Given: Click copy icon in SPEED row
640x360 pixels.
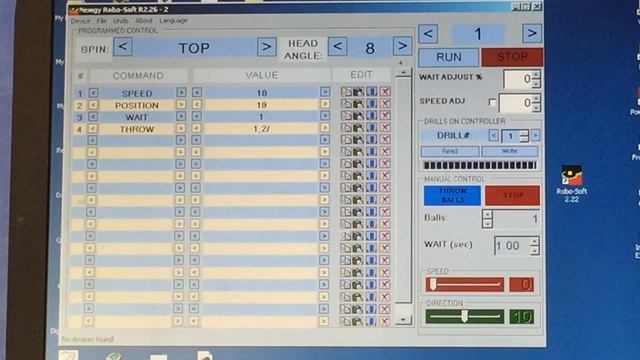Looking at the screenshot, I should [x=346, y=92].
